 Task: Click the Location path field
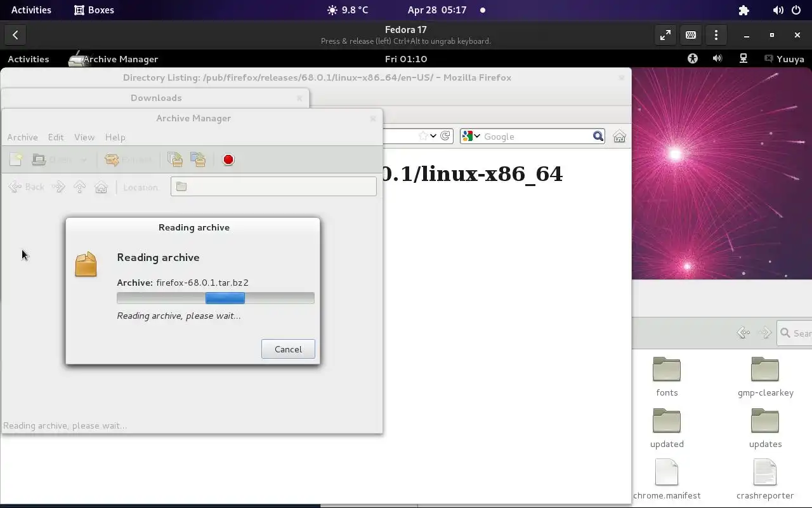[x=273, y=186]
